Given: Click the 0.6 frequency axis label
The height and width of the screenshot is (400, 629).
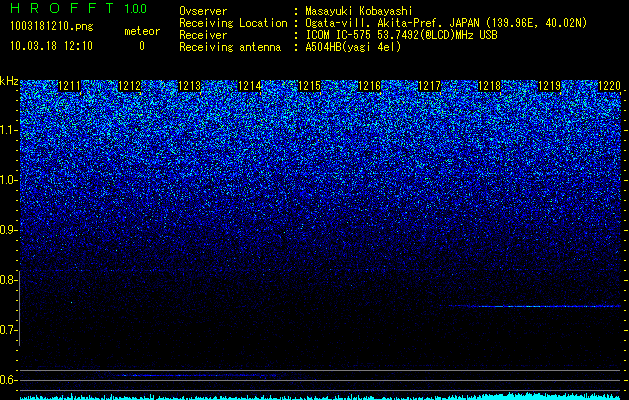Looking at the screenshot, I should coord(9,380).
